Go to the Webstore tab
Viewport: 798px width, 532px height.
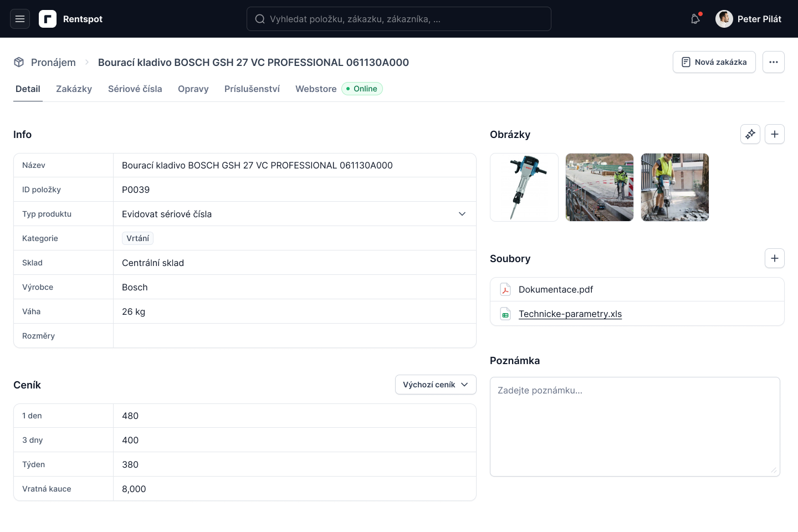[316, 89]
